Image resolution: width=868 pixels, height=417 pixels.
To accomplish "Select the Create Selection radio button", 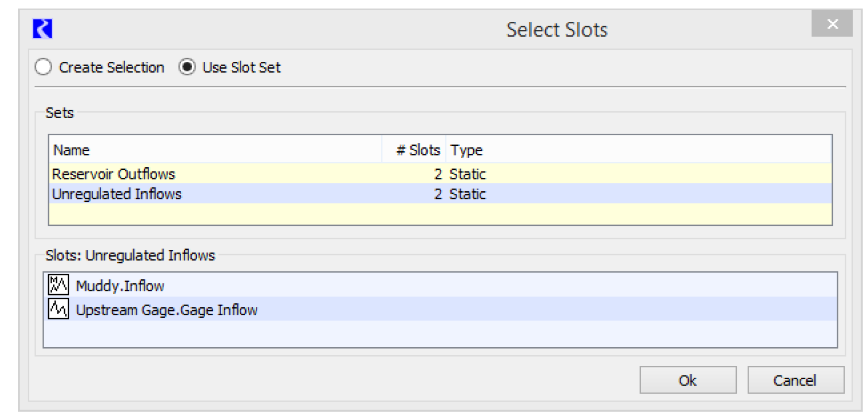I will pos(44,68).
